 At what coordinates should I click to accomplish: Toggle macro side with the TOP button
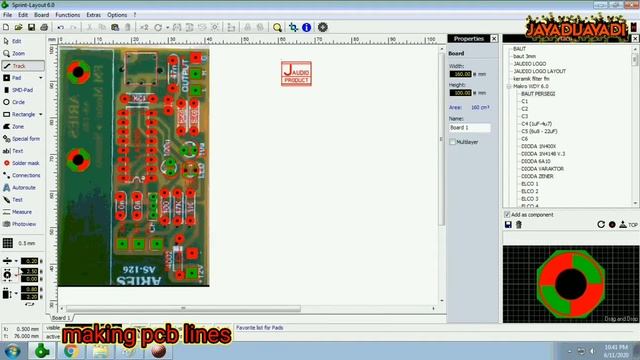click(629, 224)
